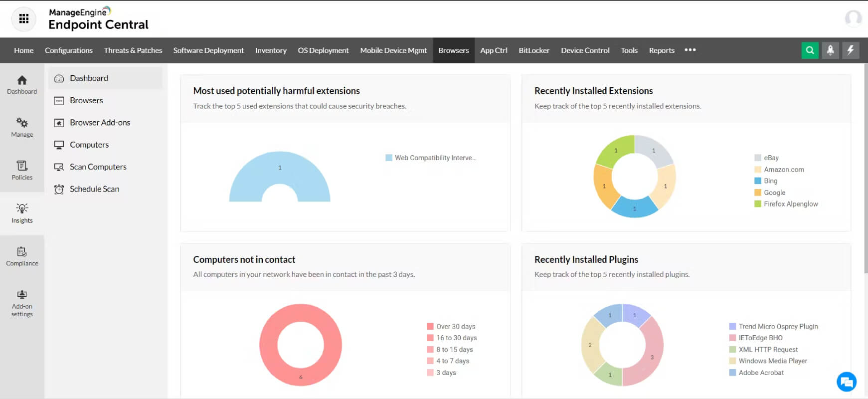Open the Policies sidebar section
This screenshot has height=399, width=868.
pyautogui.click(x=22, y=171)
